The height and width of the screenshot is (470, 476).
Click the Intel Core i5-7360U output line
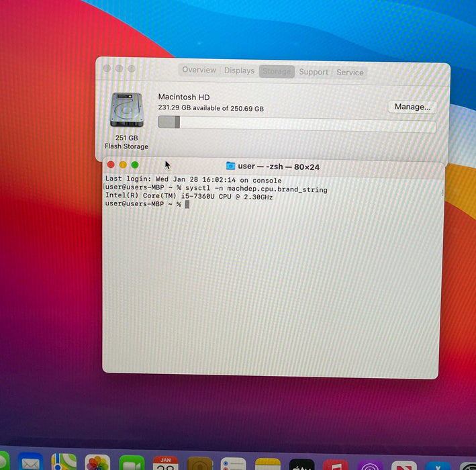189,197
